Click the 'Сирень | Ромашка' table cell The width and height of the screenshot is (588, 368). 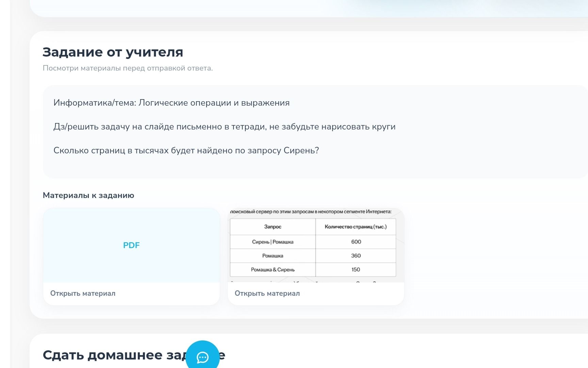tap(273, 242)
